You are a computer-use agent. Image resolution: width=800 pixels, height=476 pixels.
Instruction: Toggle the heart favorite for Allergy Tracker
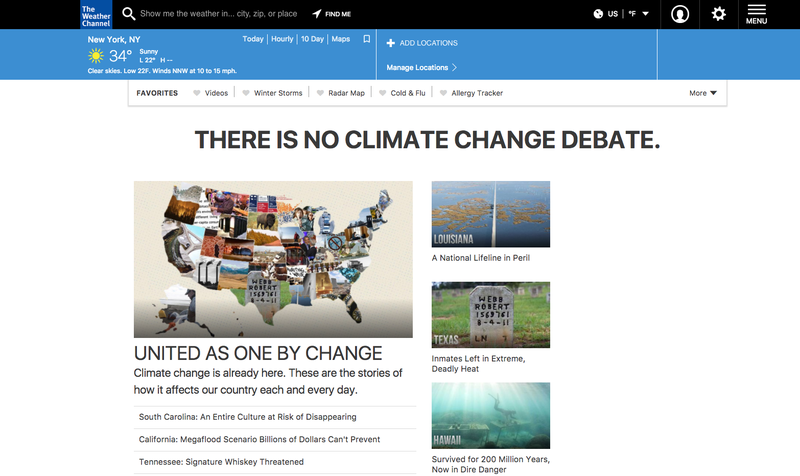click(443, 93)
